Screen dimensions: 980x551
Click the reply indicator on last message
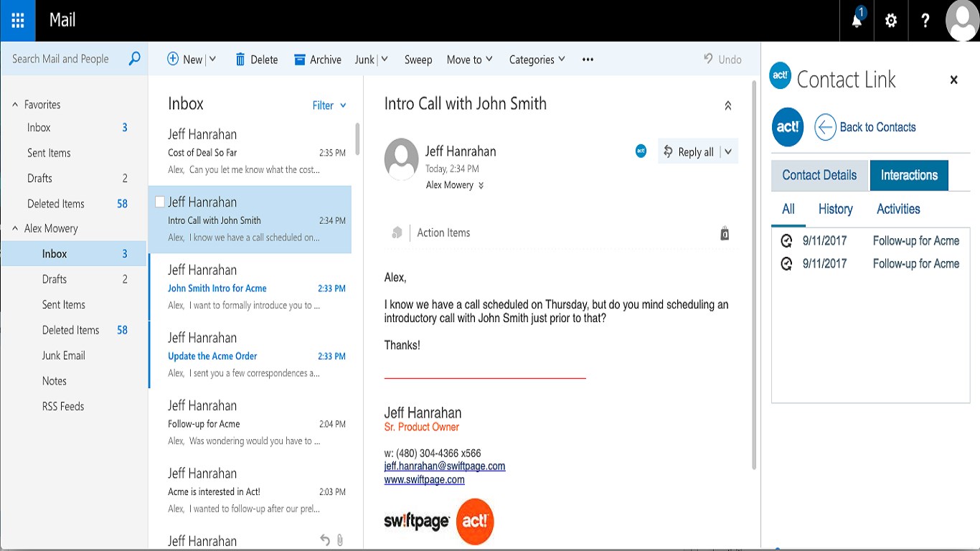tap(324, 540)
